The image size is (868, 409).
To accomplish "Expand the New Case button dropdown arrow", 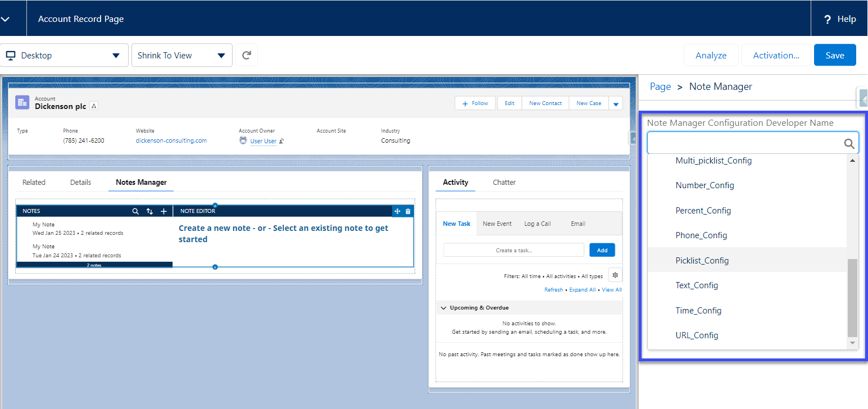I will tap(616, 103).
